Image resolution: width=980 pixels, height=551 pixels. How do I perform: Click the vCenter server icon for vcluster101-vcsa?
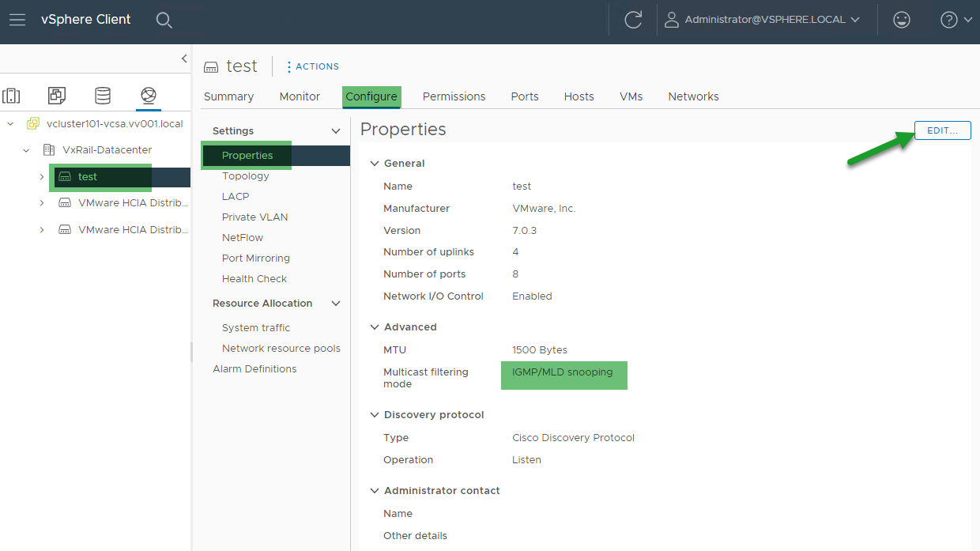coord(33,123)
